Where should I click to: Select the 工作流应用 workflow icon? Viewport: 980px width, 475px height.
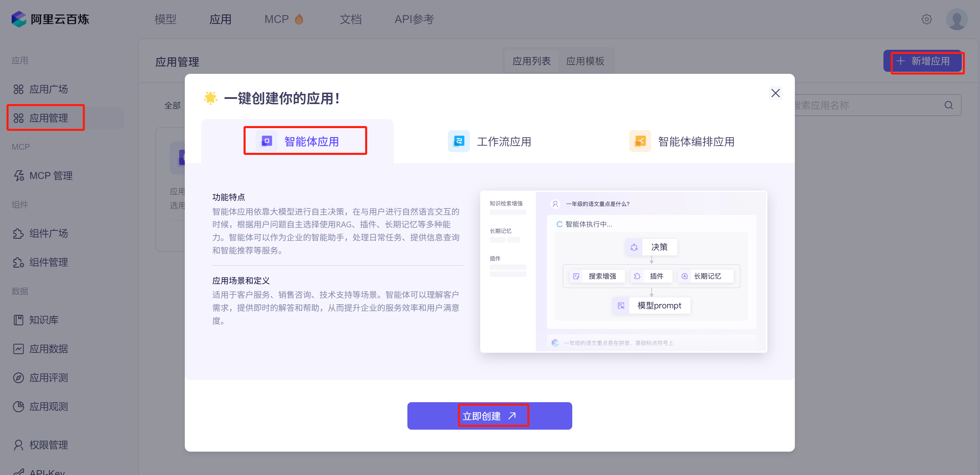[x=459, y=142]
